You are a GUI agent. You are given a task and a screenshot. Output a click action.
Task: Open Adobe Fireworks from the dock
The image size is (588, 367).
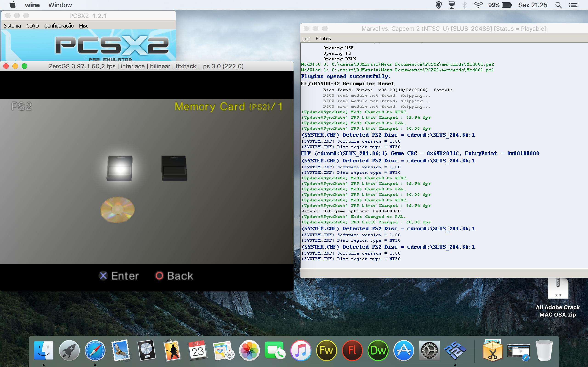click(326, 350)
